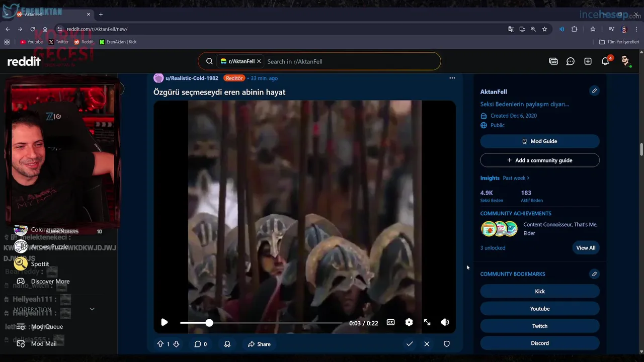Bookmark this page star icon
Viewport: 644px width, 362px height.
click(x=544, y=29)
